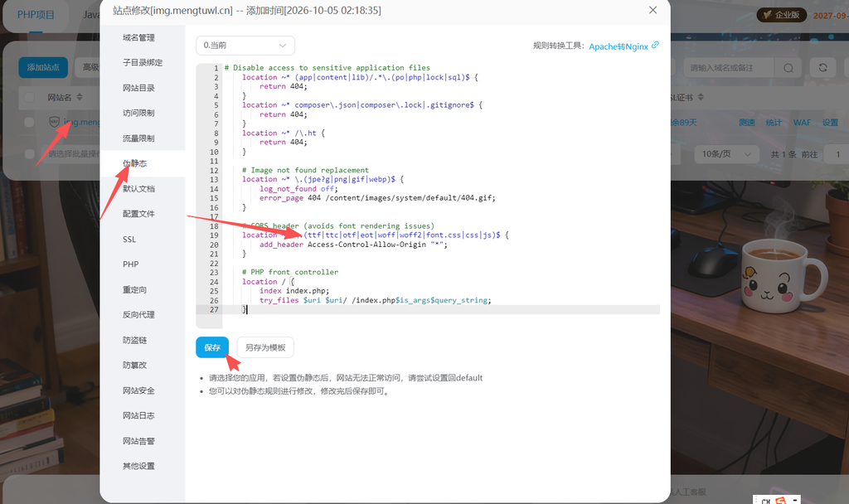
Task: Open the 网站安全 section
Action: [x=138, y=390]
